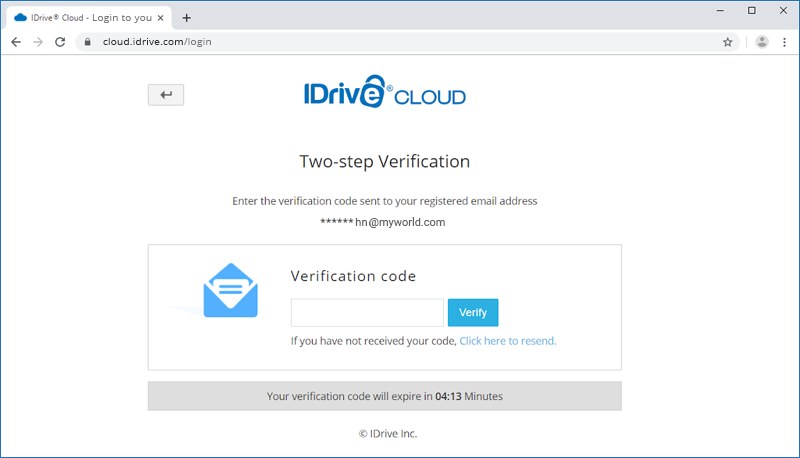This screenshot has height=458, width=800.
Task: Open the Chrome three-dot menu
Action: pyautogui.click(x=784, y=42)
